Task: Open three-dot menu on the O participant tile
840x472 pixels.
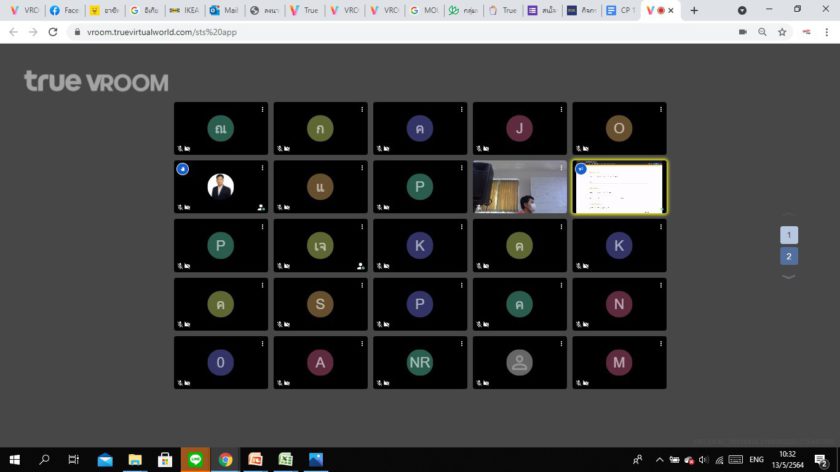Action: tap(661, 109)
